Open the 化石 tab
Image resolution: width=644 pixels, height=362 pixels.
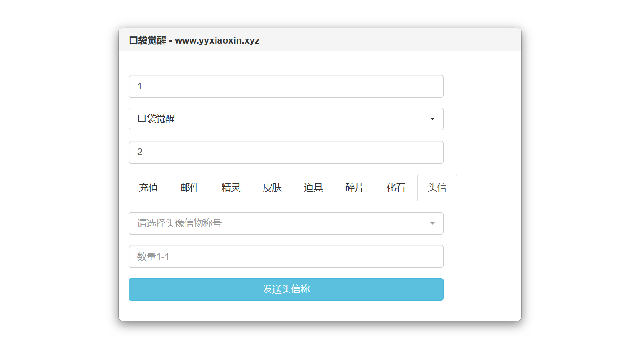click(x=396, y=187)
